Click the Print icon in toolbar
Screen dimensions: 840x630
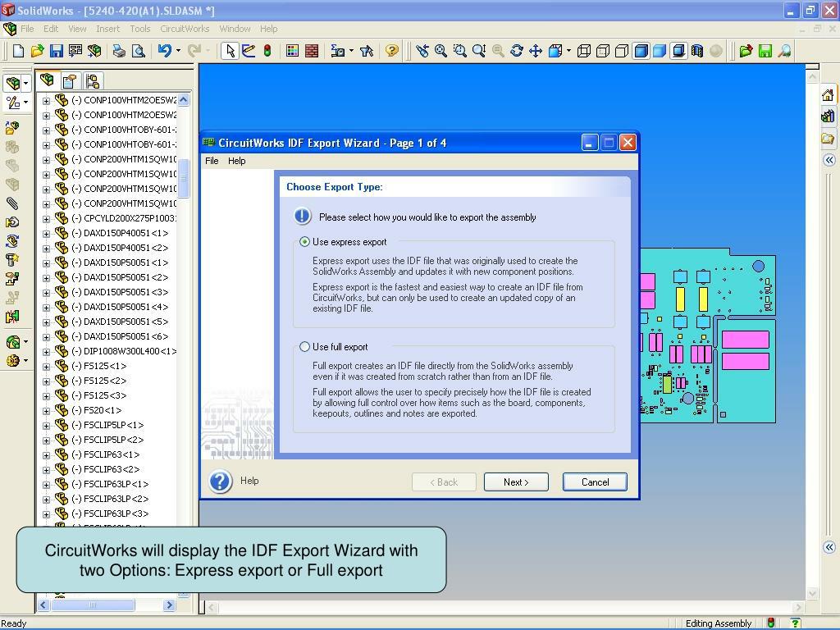(119, 51)
